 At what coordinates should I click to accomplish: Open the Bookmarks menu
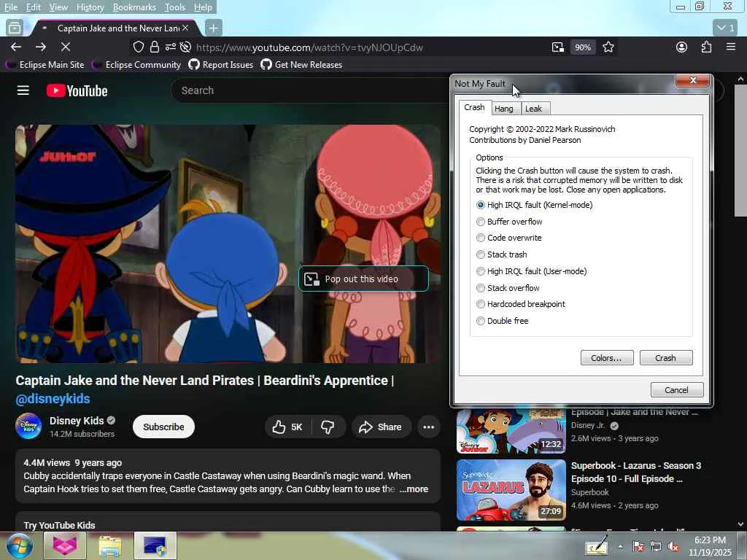(x=134, y=7)
